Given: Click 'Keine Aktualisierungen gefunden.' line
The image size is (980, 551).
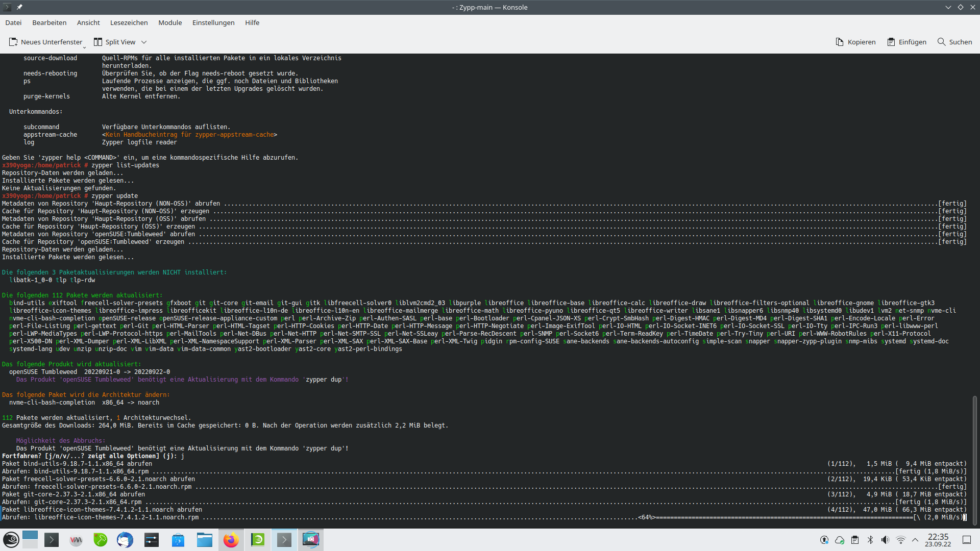Looking at the screenshot, I should pyautogui.click(x=59, y=188).
